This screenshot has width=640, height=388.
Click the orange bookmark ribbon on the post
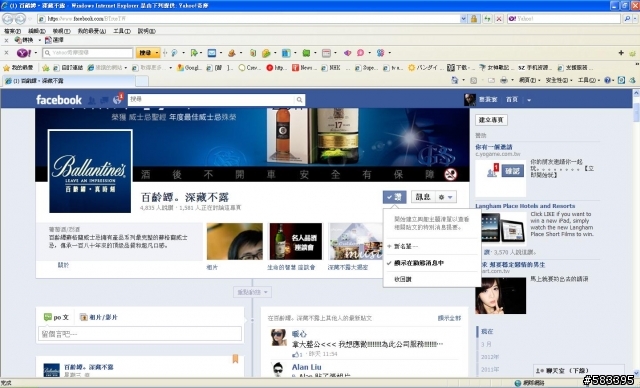[x=235, y=359]
